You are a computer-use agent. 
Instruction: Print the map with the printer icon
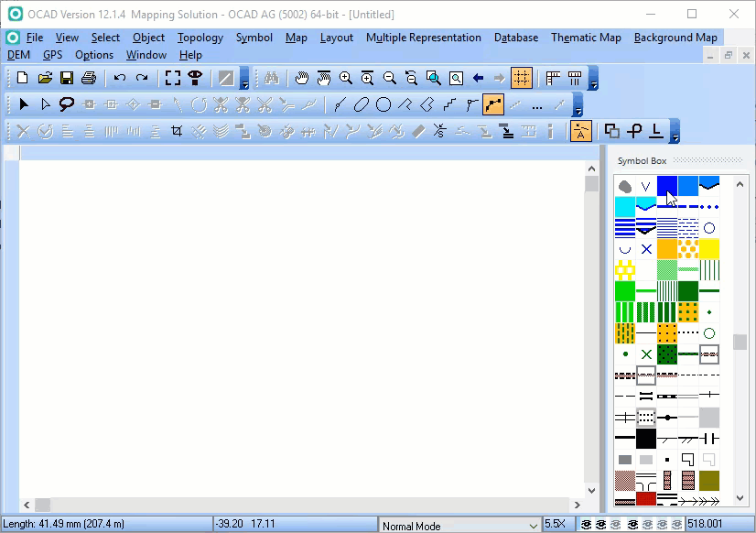pos(89,78)
